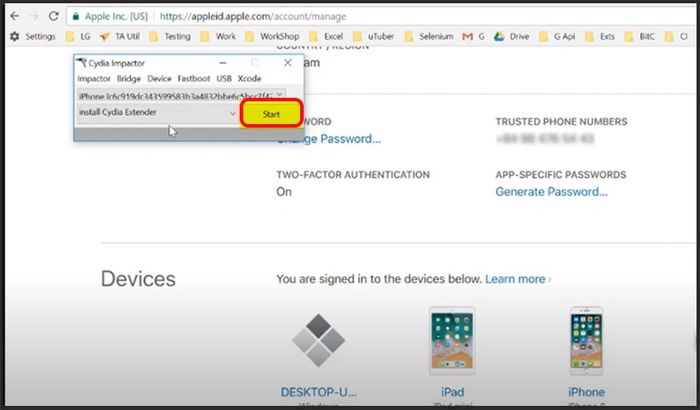Open the BitC bookmark folder

point(640,36)
